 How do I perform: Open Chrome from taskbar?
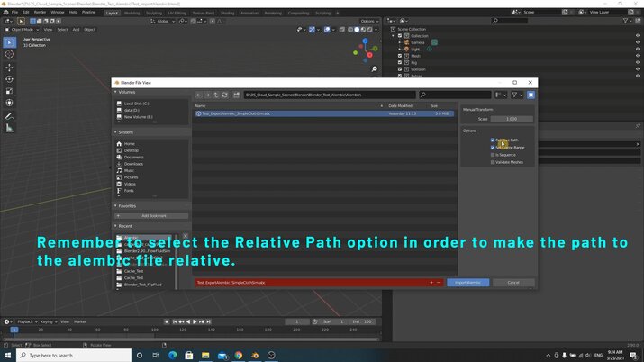238,355
